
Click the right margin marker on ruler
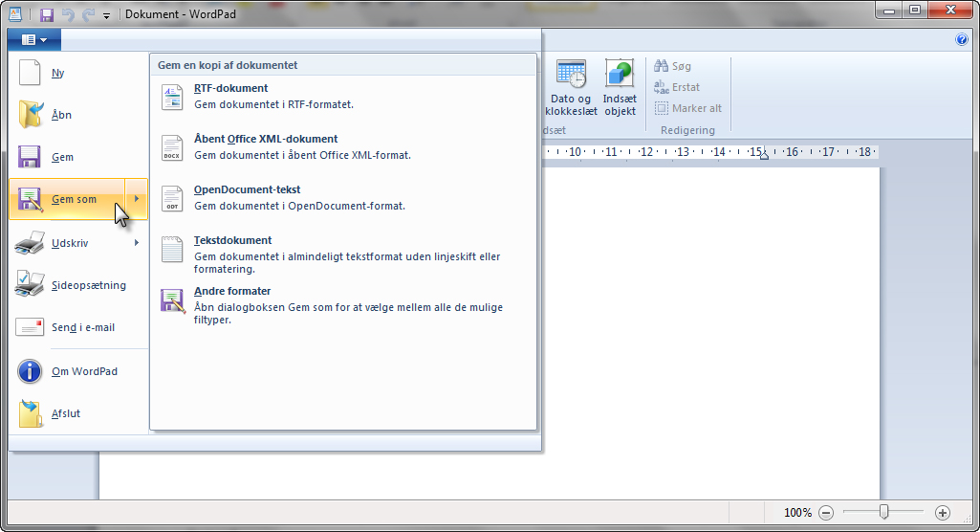pyautogui.click(x=764, y=155)
